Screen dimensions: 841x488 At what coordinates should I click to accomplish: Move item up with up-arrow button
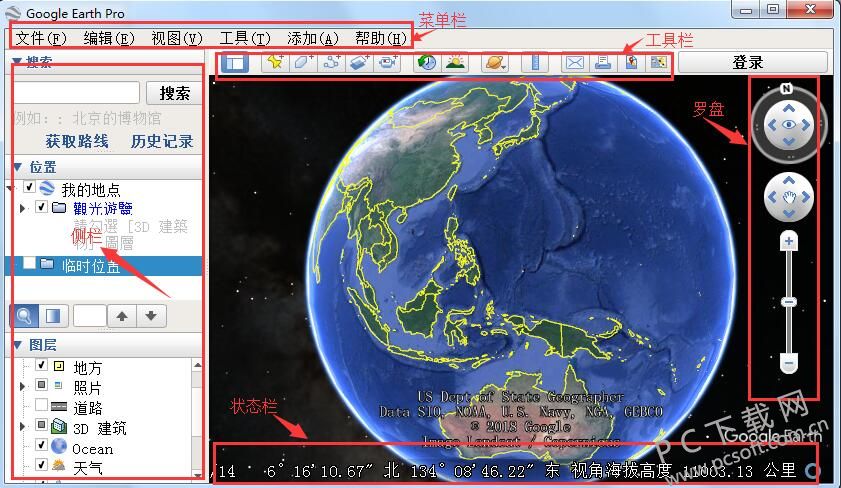click(122, 316)
